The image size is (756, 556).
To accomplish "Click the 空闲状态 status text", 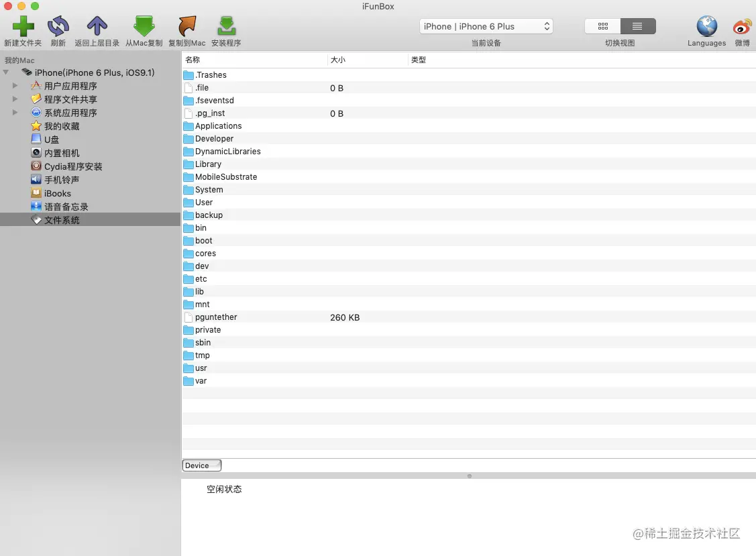I will [224, 489].
